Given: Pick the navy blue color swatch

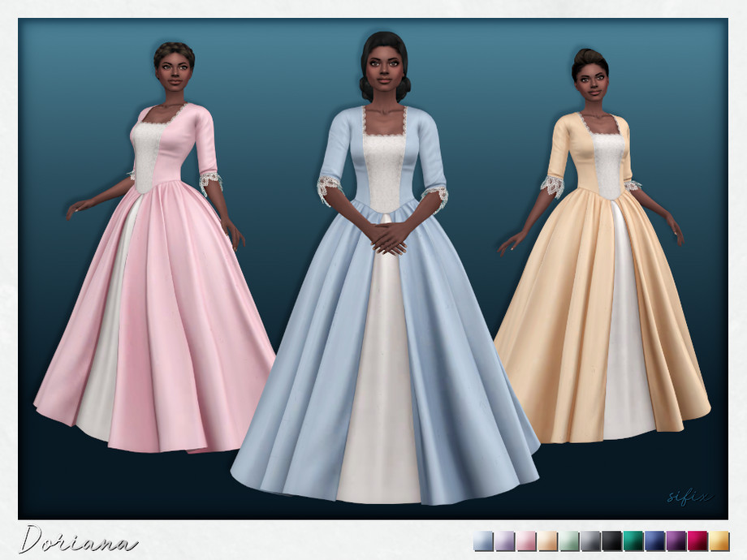Looking at the screenshot, I should pos(654,541).
